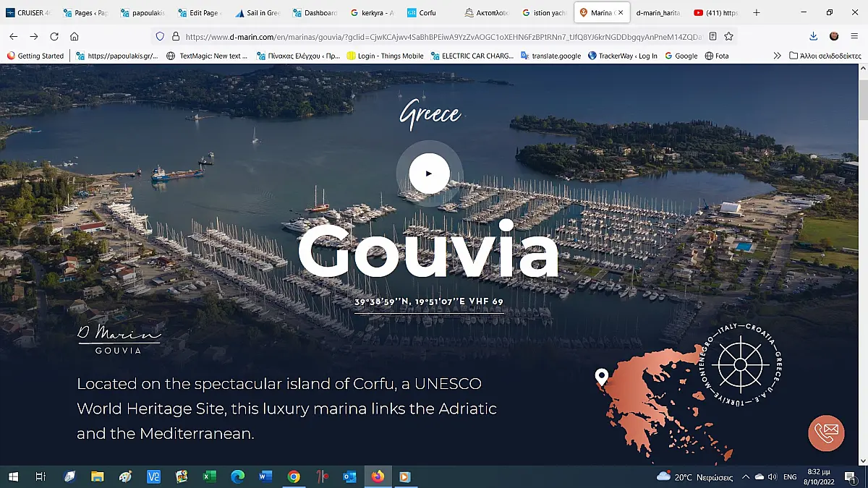Open Excel from the Windows taskbar

tap(210, 476)
